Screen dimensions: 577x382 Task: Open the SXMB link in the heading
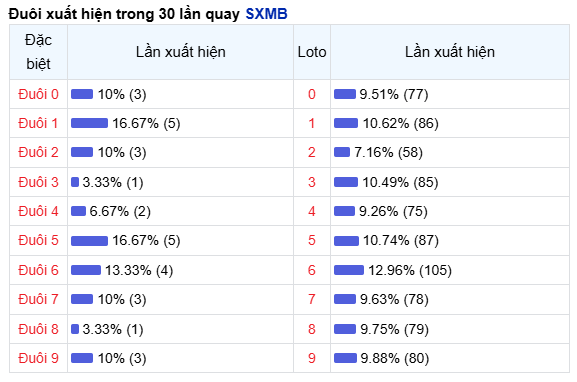point(266,14)
